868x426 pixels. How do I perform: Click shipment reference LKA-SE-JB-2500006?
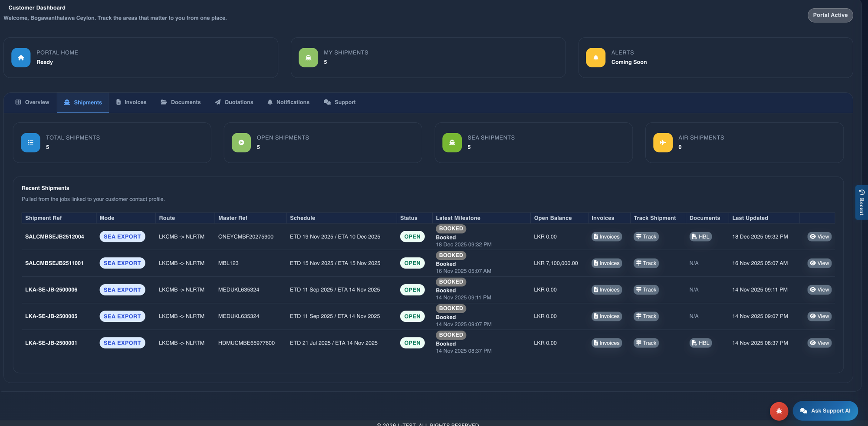[51, 290]
